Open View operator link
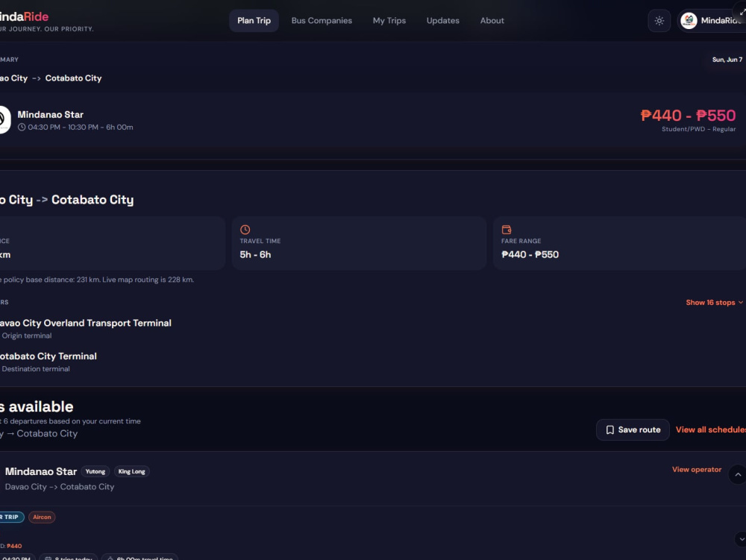Screen dimensions: 746x560 [x=697, y=470]
